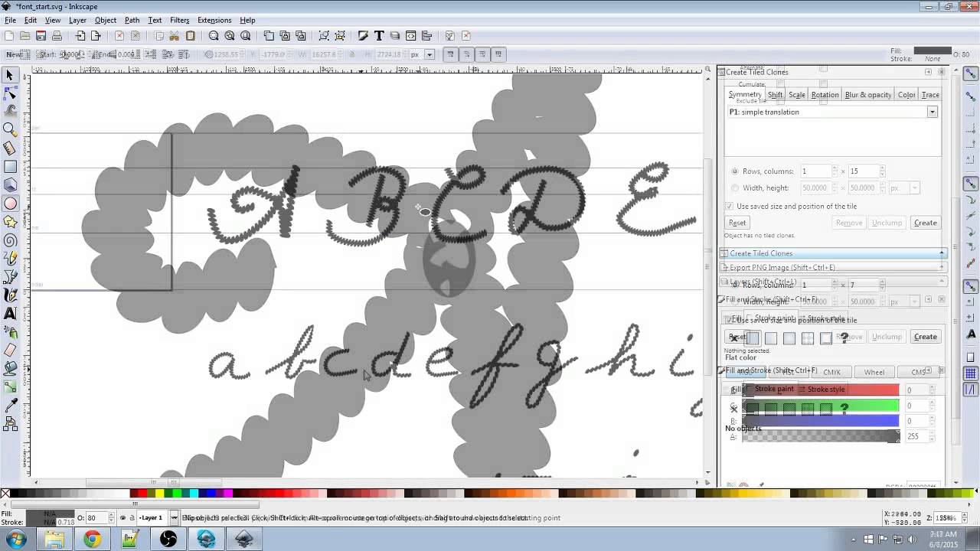Select the Eraser tool
This screenshot has height=551, width=980.
(x=10, y=350)
